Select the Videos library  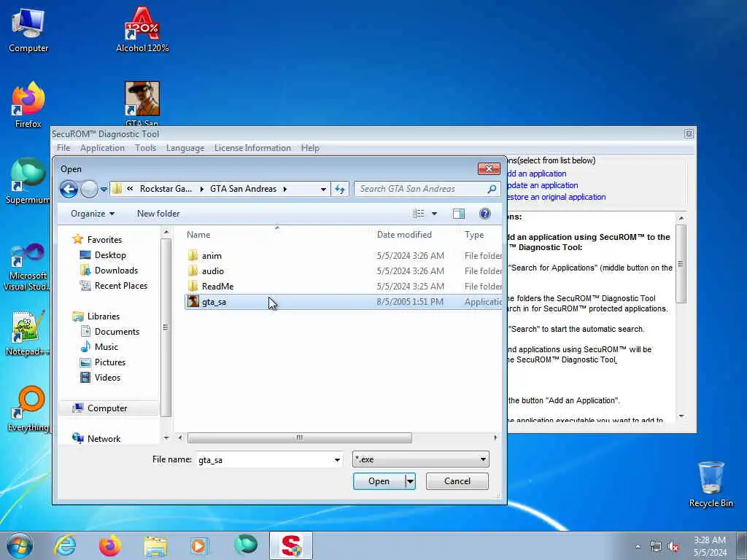pyautogui.click(x=107, y=378)
